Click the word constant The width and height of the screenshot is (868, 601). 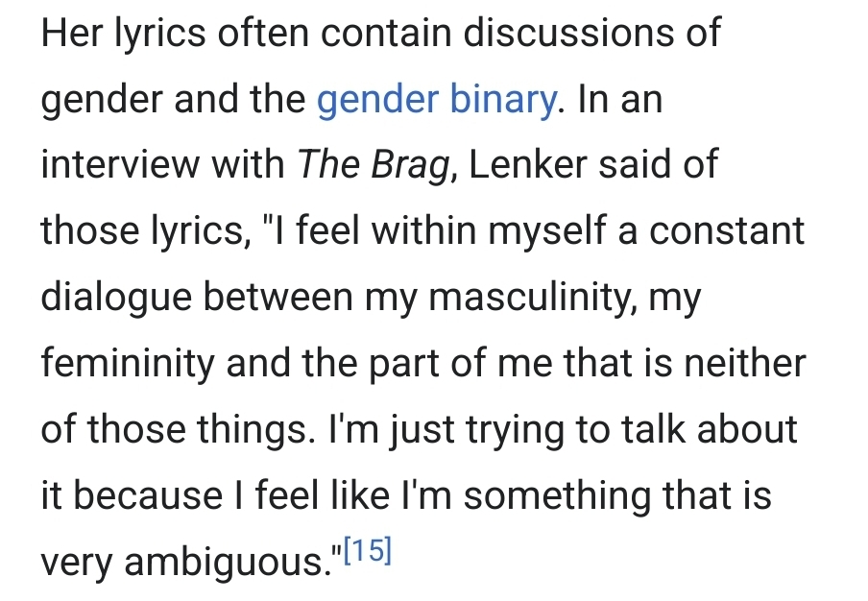click(x=727, y=231)
